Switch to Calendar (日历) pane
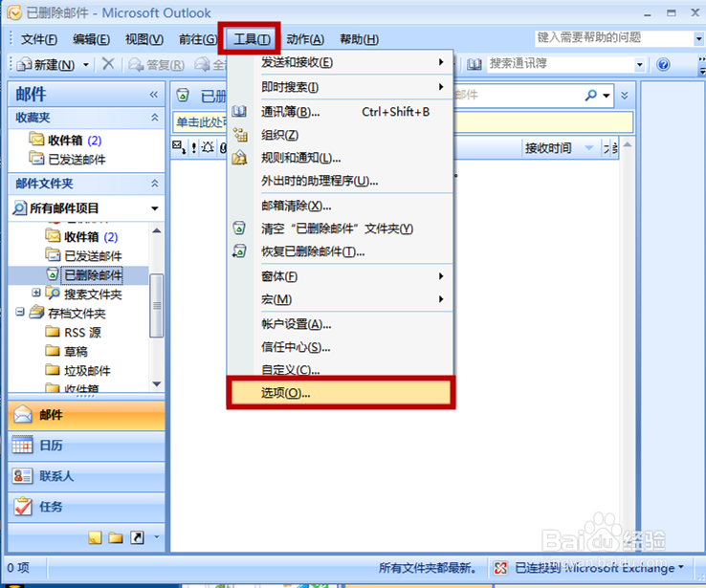The width and height of the screenshot is (706, 588). pyautogui.click(x=86, y=446)
